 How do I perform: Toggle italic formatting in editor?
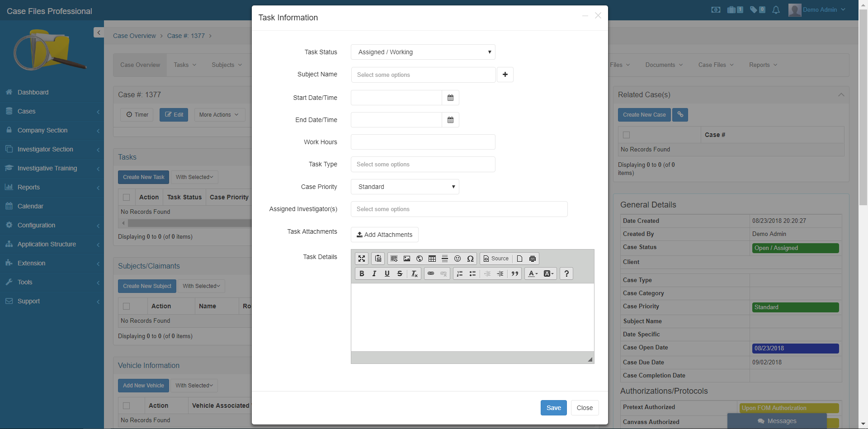(374, 273)
